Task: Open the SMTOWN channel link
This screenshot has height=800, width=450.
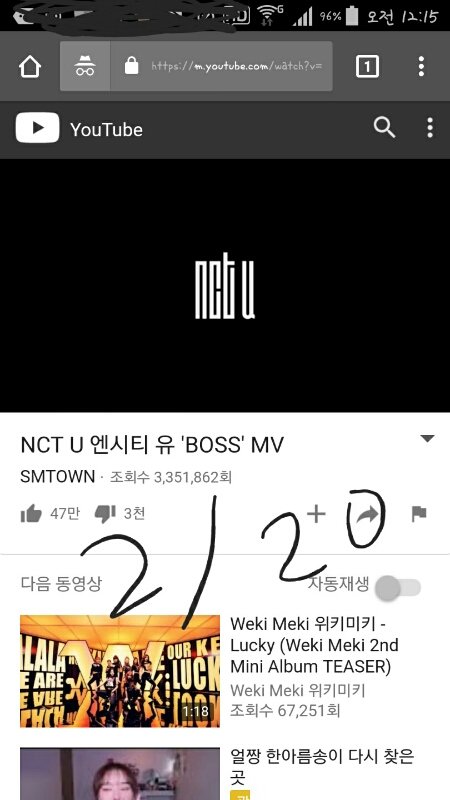Action: tap(58, 477)
